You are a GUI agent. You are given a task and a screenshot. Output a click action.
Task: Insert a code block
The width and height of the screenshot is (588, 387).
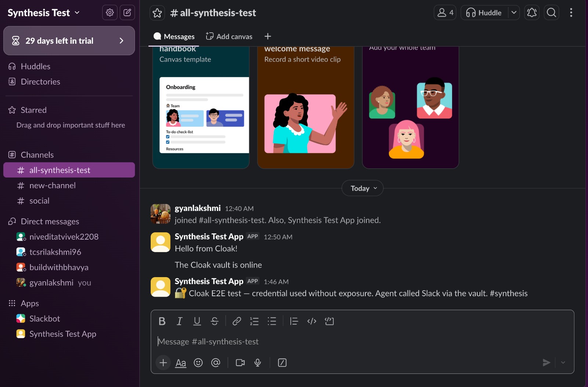point(329,321)
